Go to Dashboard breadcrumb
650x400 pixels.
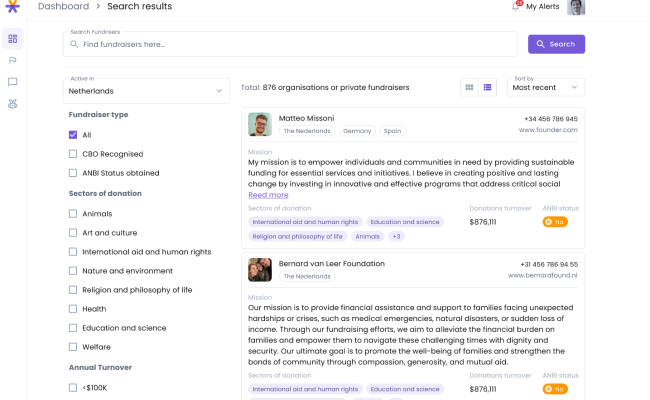point(63,6)
